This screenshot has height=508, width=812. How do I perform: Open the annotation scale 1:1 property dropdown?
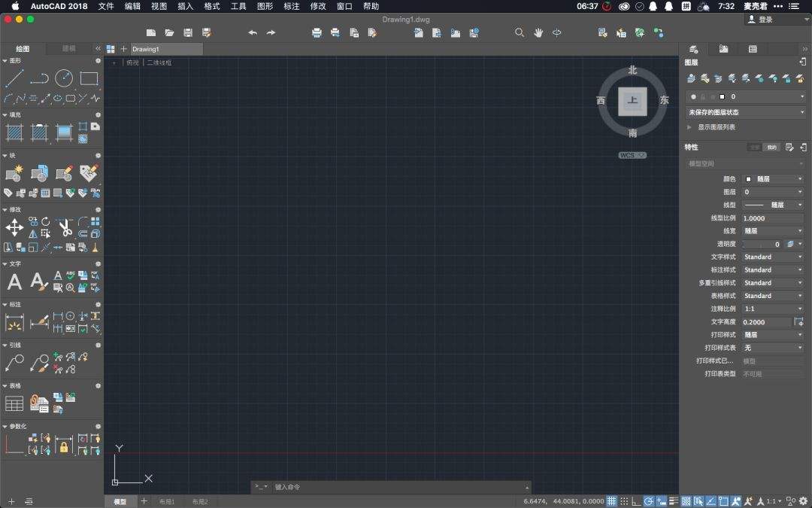(773, 309)
